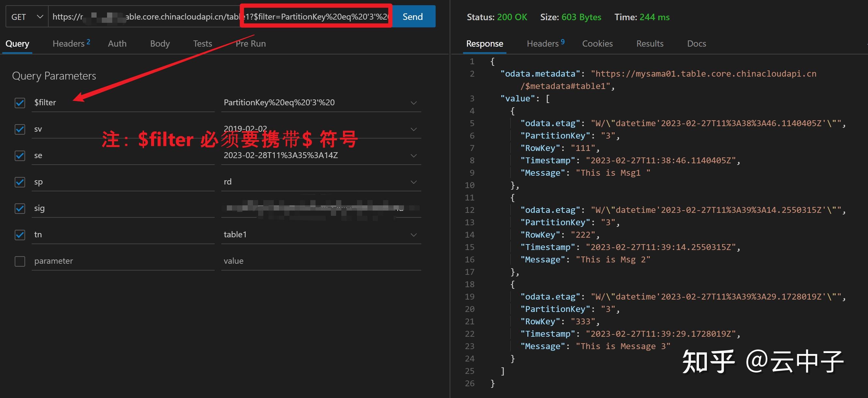868x398 pixels.
Task: Expand the sp value dropdown near rd
Action: click(413, 182)
